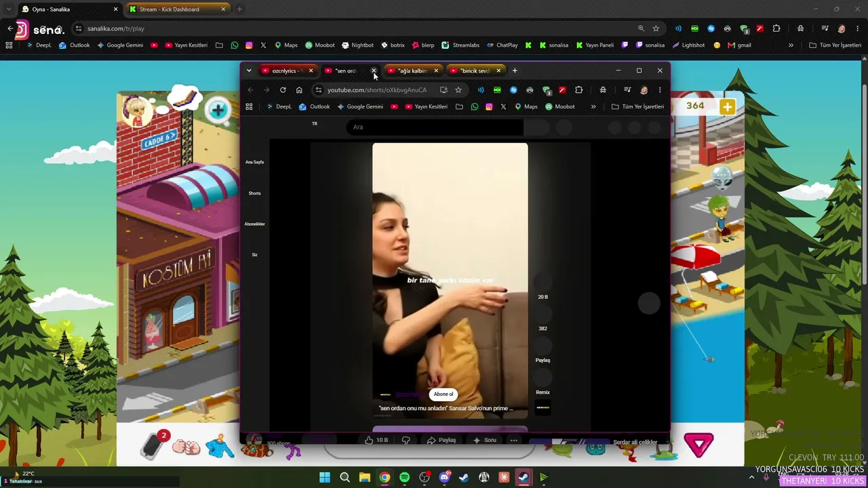Open the phone icon with 2 notifications in game
Image resolution: width=868 pixels, height=488 pixels.
tap(155, 445)
